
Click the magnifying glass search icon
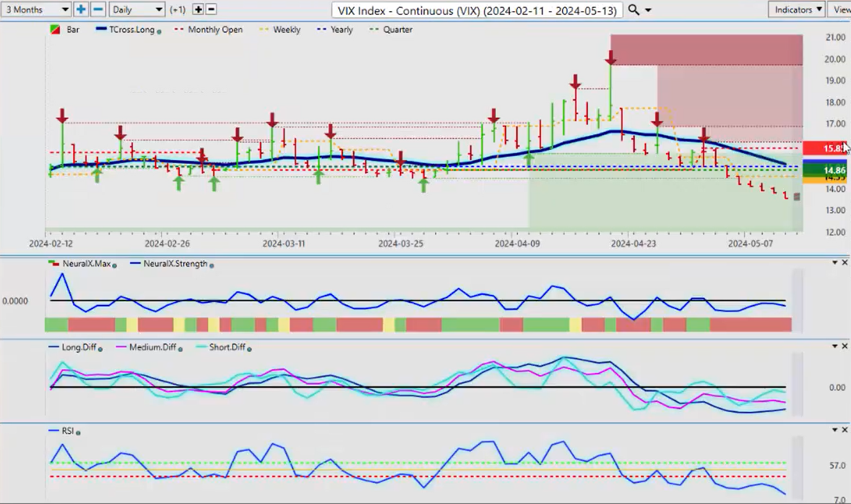point(634,10)
